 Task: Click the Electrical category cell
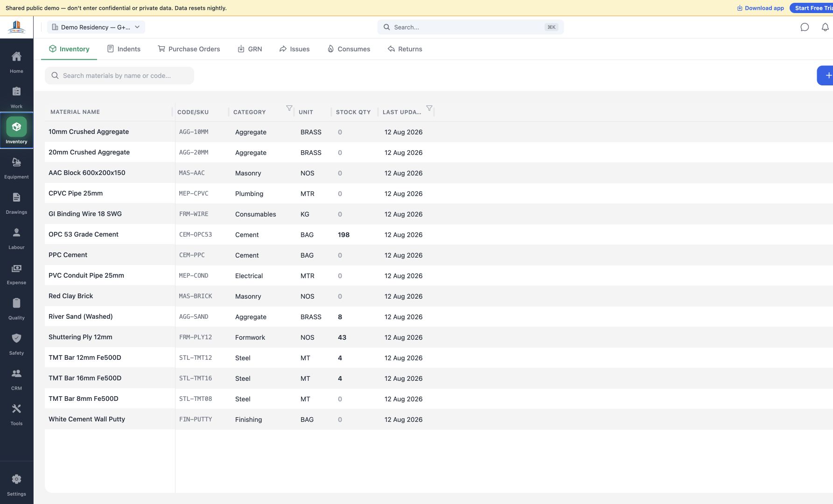[249, 276]
